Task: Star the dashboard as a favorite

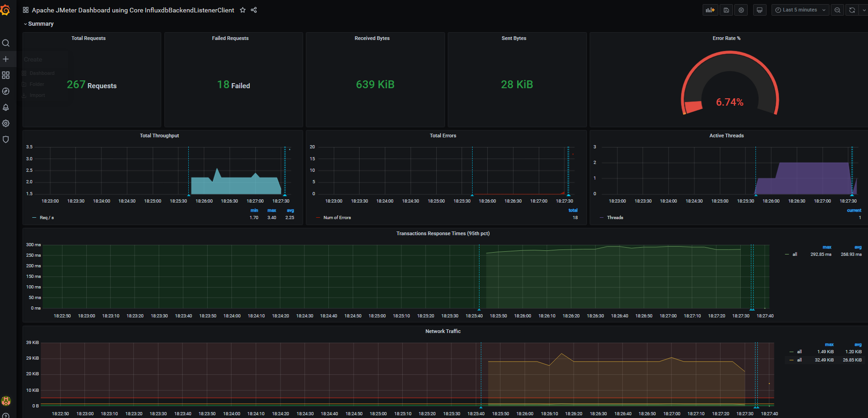Action: (243, 10)
